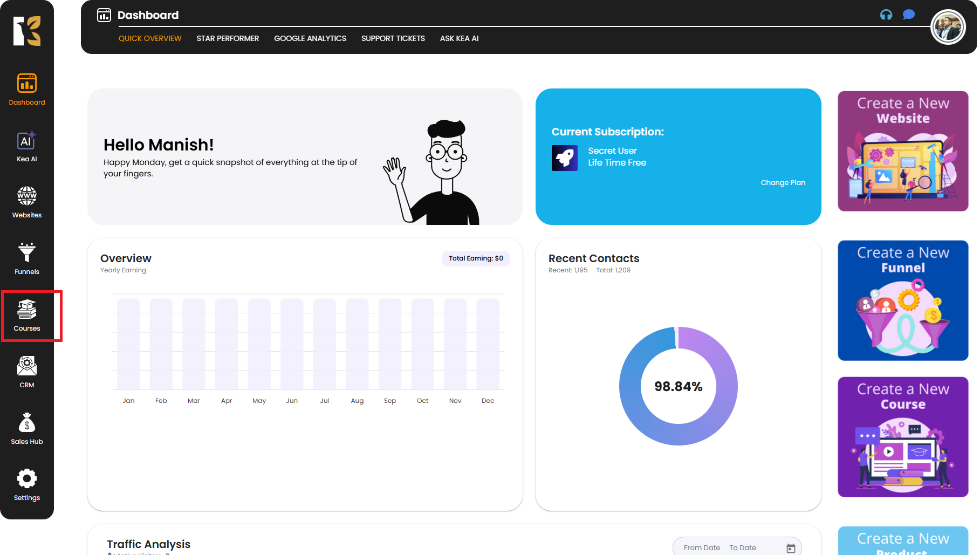
Task: Open the chat bubble icon
Action: 909,15
